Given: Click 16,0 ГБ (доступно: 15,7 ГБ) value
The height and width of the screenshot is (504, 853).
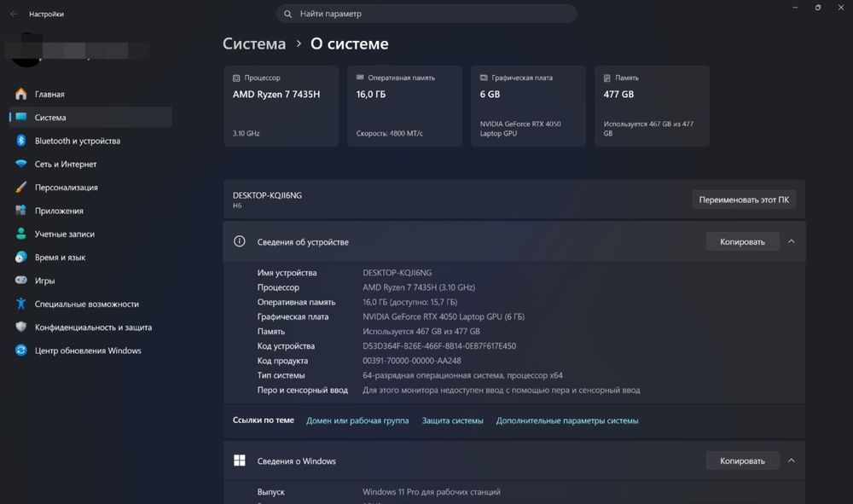Looking at the screenshot, I should [x=409, y=302].
